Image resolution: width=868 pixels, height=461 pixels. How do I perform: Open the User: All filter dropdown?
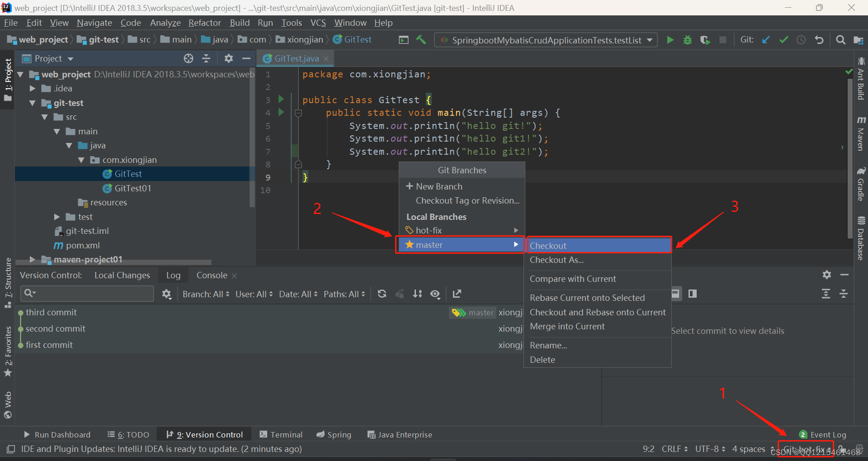(x=254, y=294)
